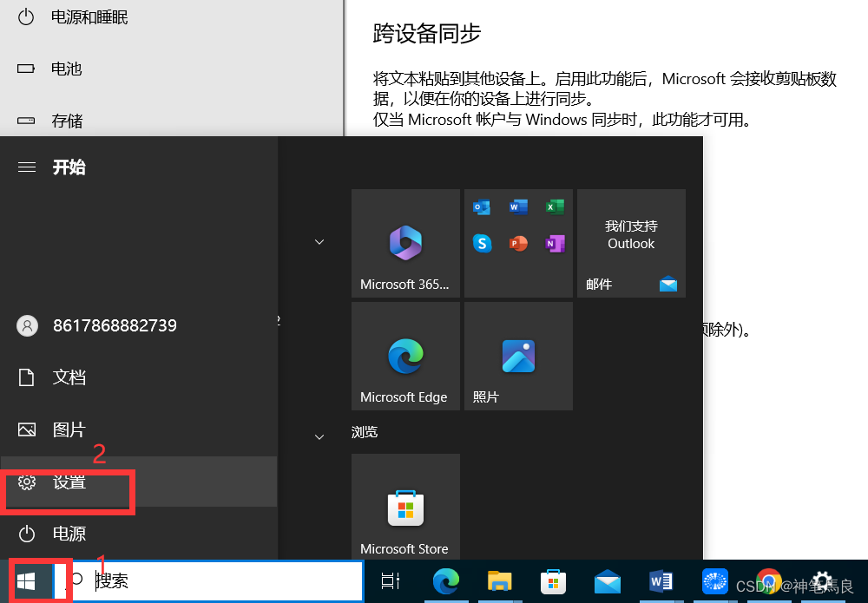The image size is (868, 603).
Task: Open 设置 from Start menu
Action: [x=138, y=482]
